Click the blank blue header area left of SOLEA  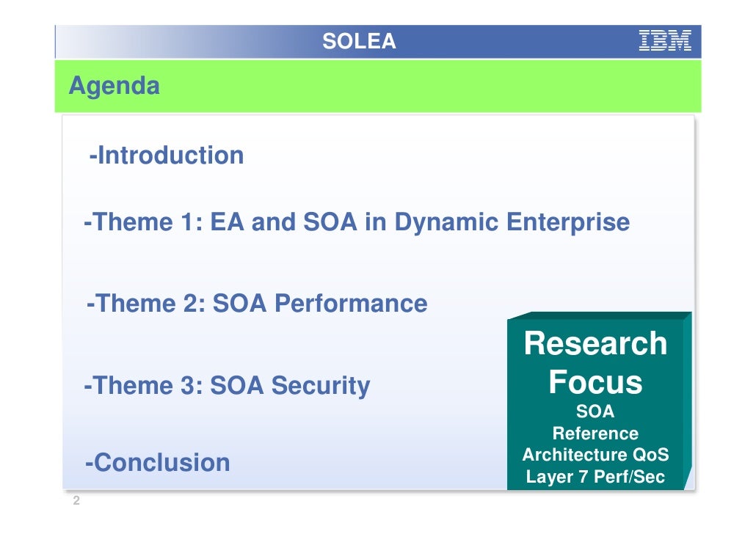tap(183, 42)
